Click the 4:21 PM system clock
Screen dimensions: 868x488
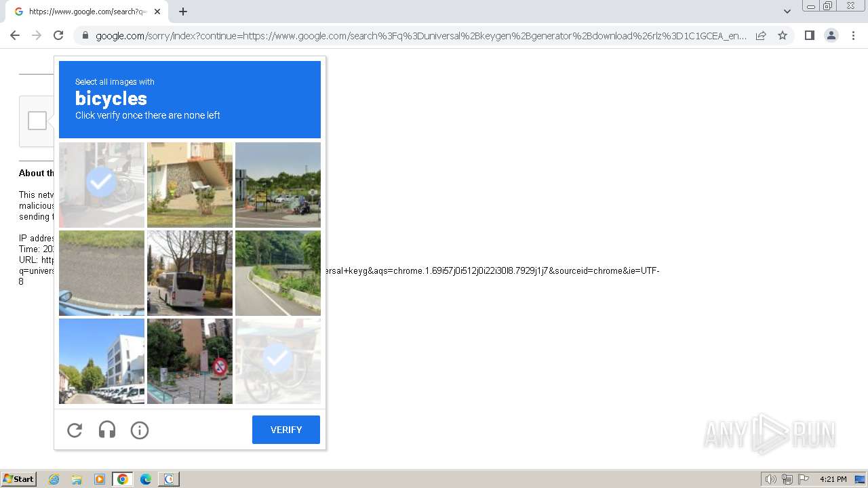[x=833, y=479]
